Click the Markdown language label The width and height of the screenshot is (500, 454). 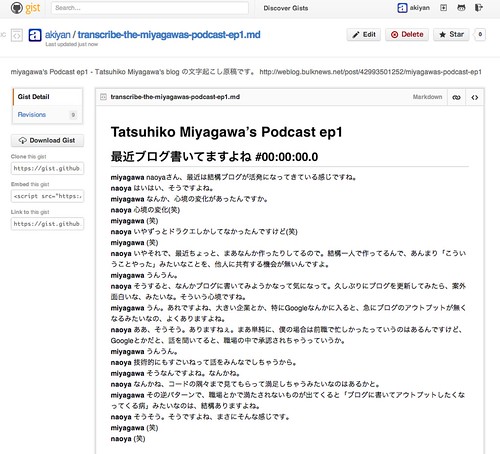point(427,97)
